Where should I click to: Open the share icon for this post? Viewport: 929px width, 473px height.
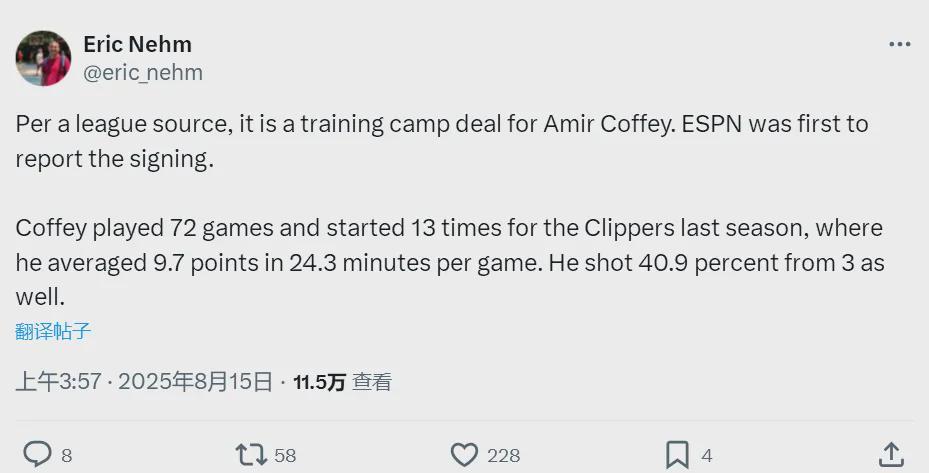click(891, 455)
